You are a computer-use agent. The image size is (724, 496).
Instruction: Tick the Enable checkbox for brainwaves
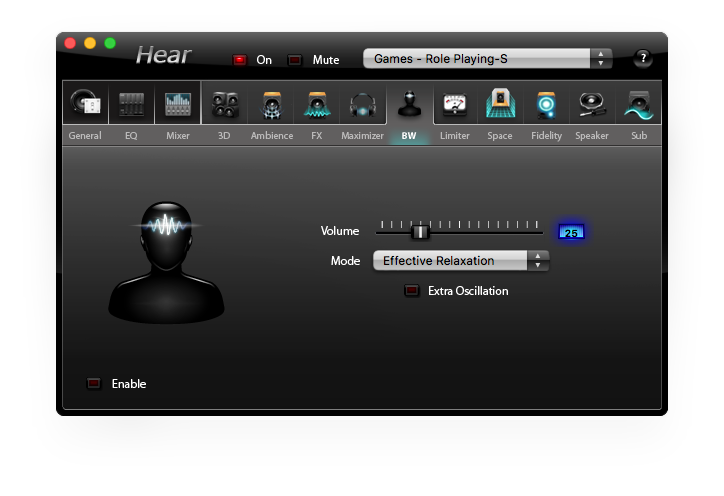point(94,383)
